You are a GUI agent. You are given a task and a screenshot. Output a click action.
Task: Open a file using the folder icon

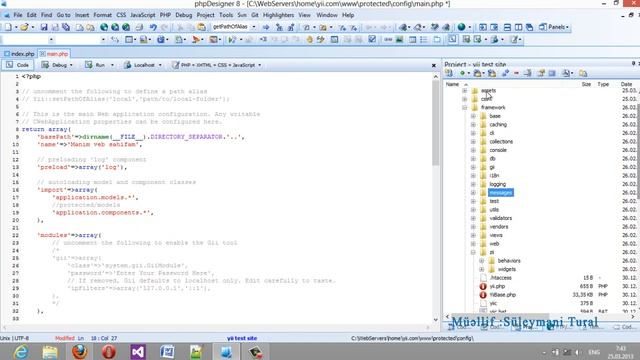[24, 27]
